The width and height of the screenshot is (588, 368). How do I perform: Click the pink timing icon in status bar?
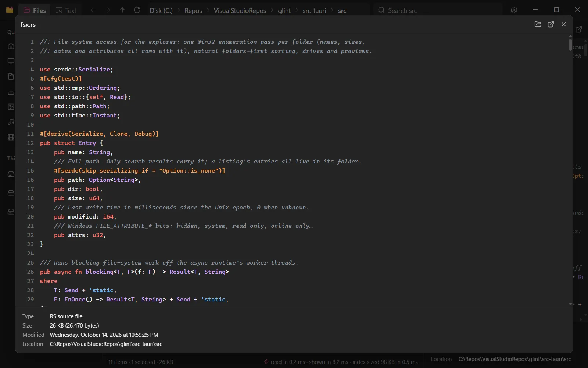coord(266,362)
